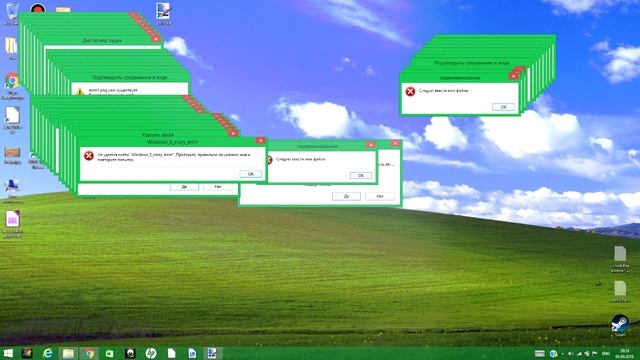Open the blue document taskbar icon

coord(192,353)
